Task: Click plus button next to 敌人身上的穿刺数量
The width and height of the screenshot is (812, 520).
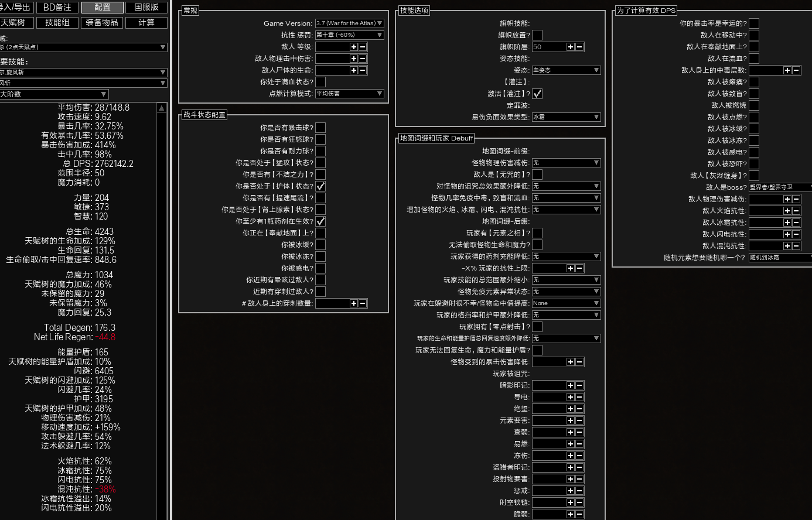Action: pyautogui.click(x=353, y=303)
